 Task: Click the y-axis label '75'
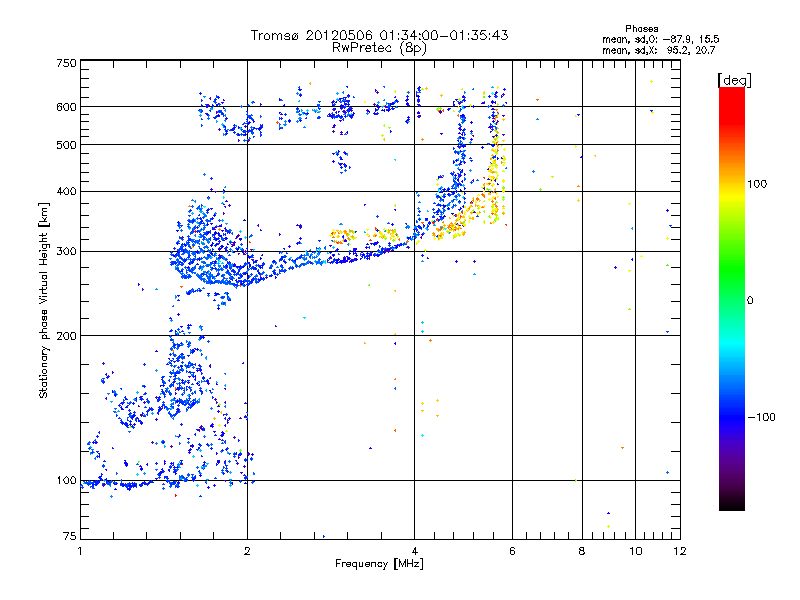point(70,536)
